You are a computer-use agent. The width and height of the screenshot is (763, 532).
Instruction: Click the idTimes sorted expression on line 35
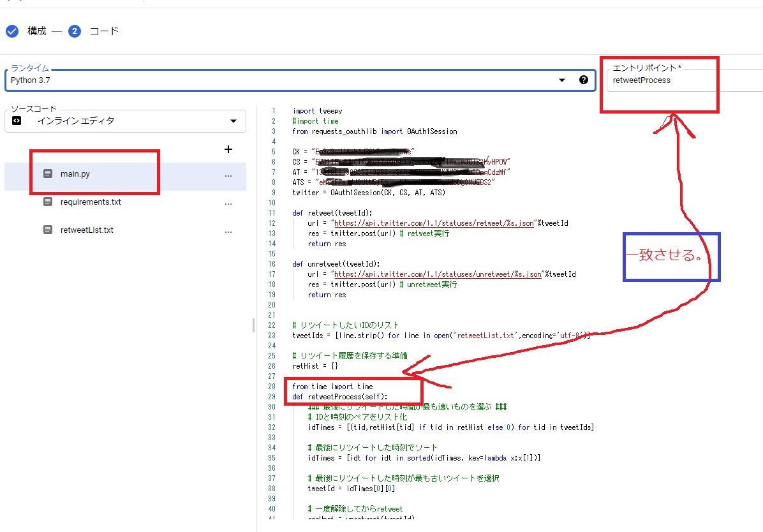(x=424, y=459)
